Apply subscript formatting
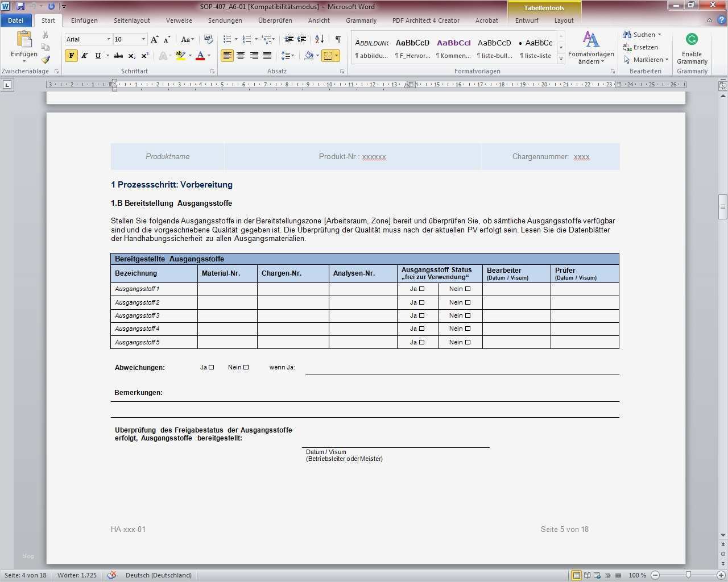 [x=132, y=56]
